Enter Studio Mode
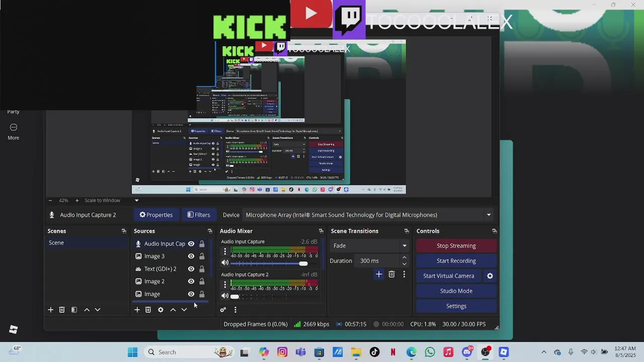644x362 pixels. coord(456,291)
